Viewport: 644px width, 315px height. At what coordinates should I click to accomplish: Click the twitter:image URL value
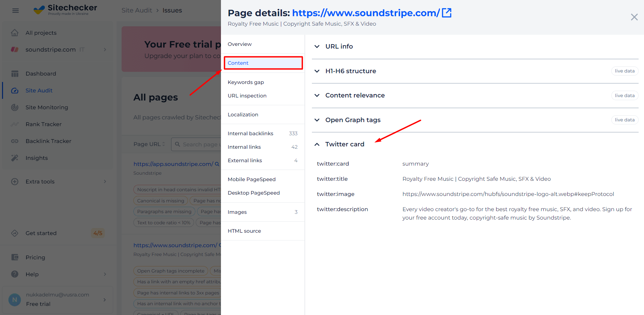[508, 194]
